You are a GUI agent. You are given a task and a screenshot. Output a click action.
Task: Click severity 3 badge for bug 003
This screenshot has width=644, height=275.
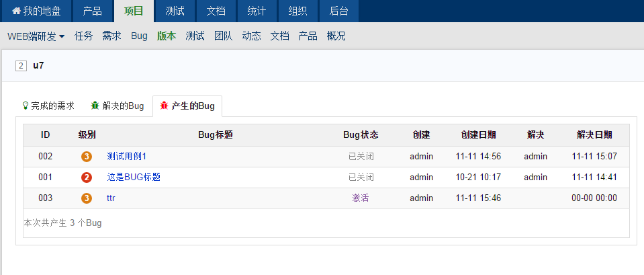point(87,198)
